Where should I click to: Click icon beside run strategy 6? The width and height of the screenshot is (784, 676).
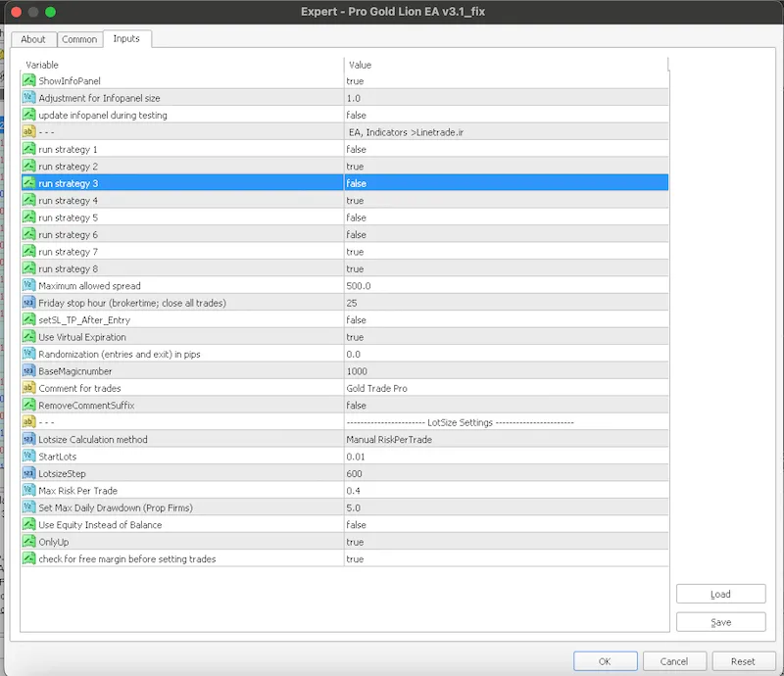pyautogui.click(x=29, y=234)
